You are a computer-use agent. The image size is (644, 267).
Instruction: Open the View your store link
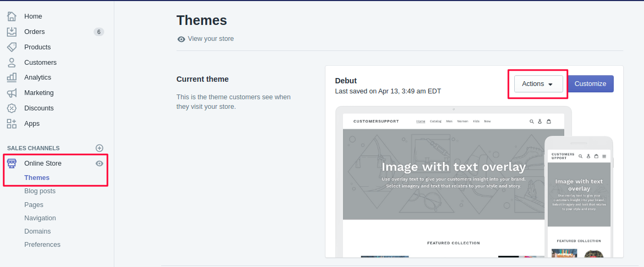(x=211, y=39)
